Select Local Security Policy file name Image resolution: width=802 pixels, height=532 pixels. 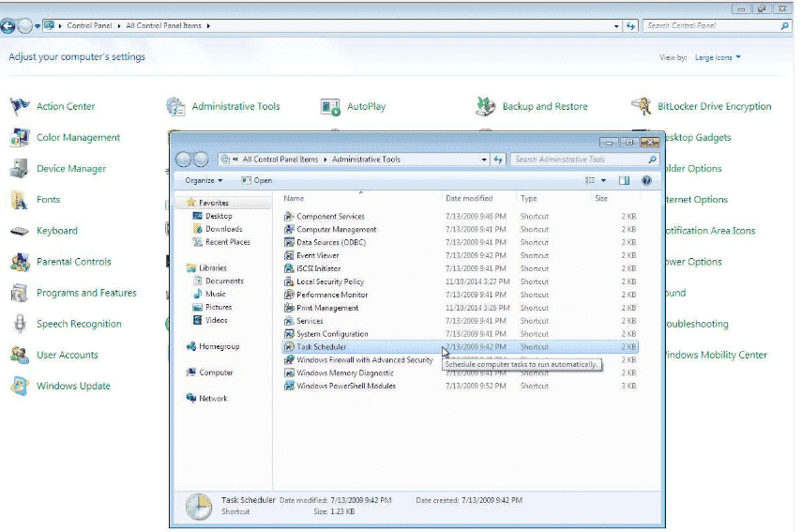[x=330, y=281]
